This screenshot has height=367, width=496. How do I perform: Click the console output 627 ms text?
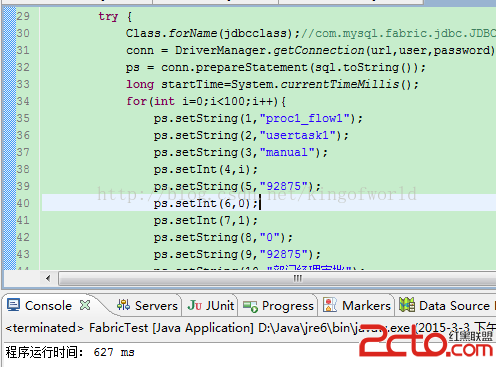114,352
